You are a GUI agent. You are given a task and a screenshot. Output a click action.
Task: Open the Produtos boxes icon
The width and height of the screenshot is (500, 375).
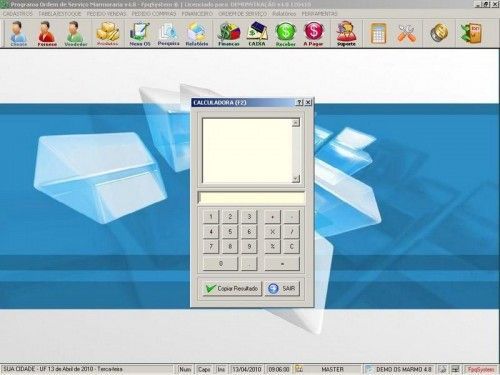coord(107,33)
